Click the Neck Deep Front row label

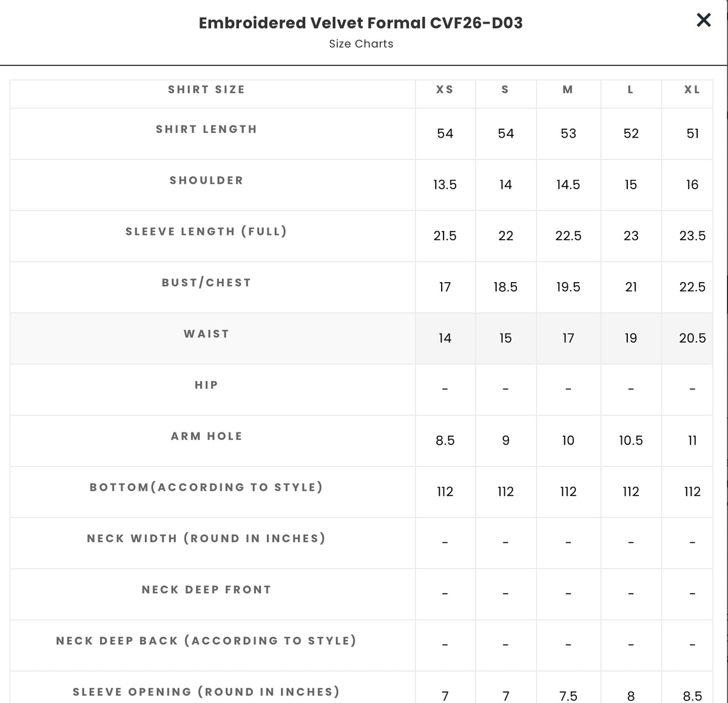[206, 590]
